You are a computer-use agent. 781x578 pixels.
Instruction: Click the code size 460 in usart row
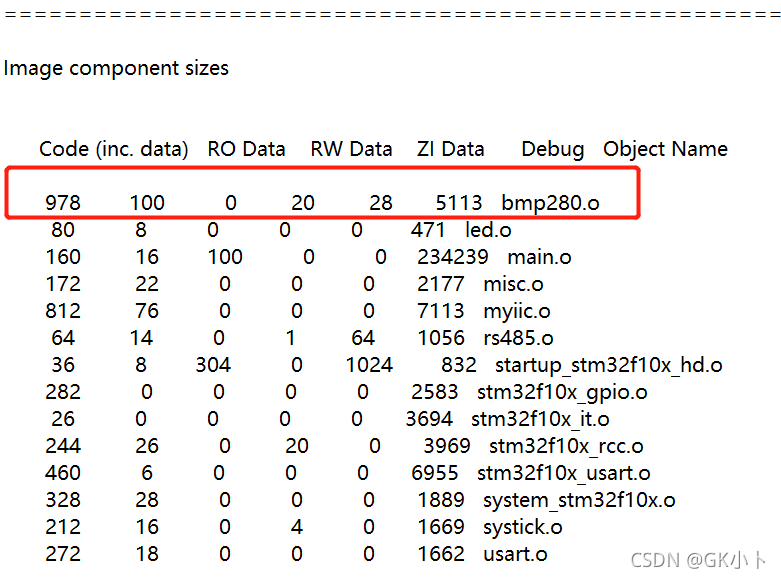[x=63, y=473]
